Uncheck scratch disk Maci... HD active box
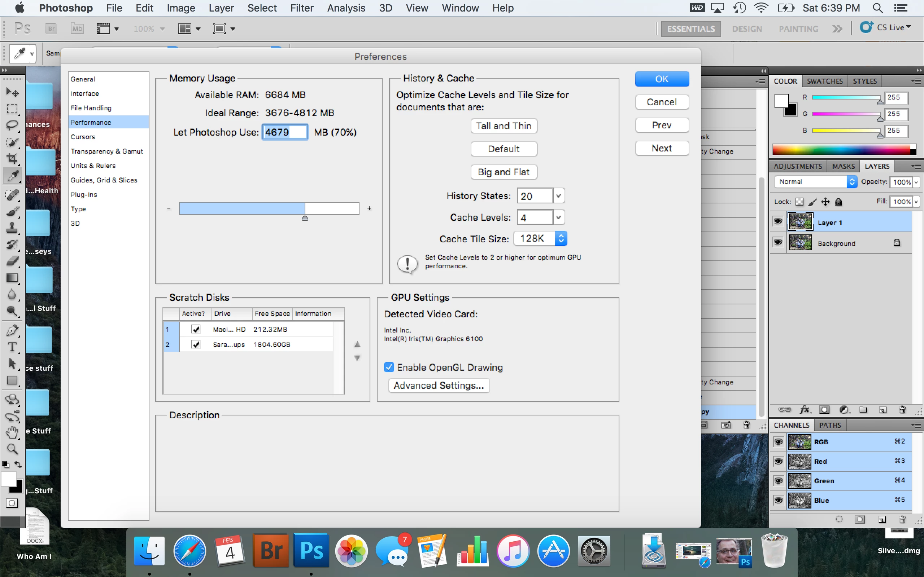924x577 pixels. tap(196, 329)
